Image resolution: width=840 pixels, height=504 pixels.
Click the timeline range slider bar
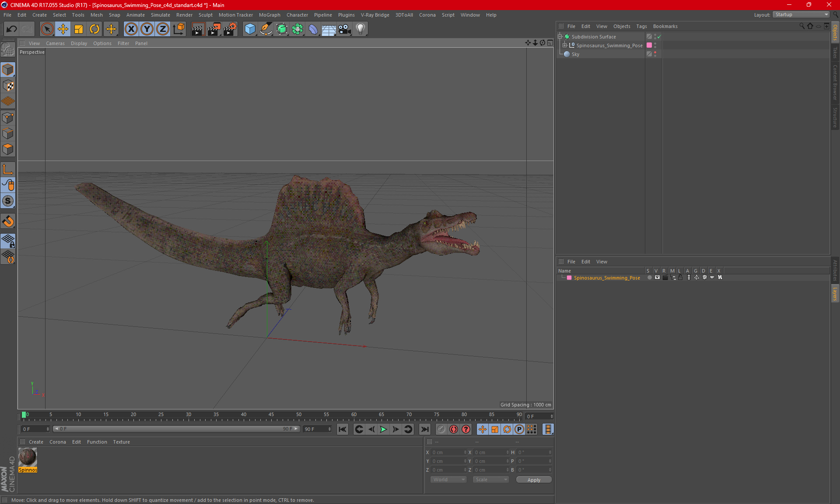pos(177,429)
